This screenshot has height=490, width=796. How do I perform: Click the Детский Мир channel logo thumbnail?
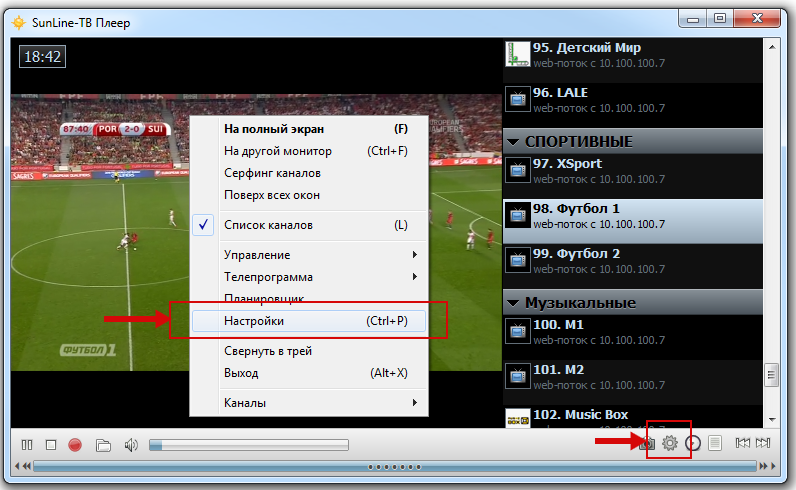click(518, 54)
